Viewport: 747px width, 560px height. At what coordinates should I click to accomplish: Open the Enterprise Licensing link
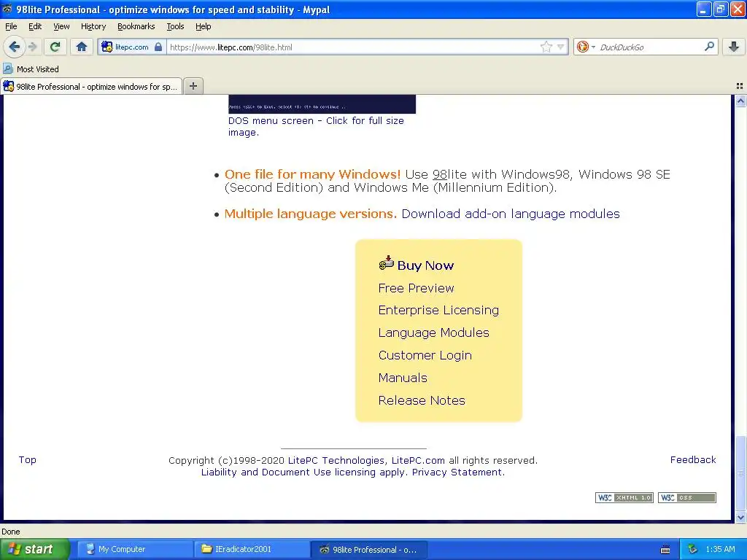click(x=438, y=310)
